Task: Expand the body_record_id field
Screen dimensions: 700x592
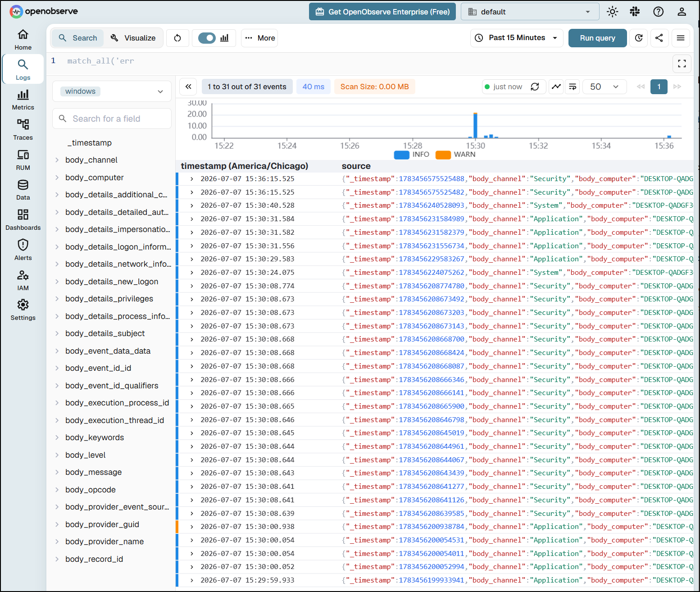Action: coord(57,559)
